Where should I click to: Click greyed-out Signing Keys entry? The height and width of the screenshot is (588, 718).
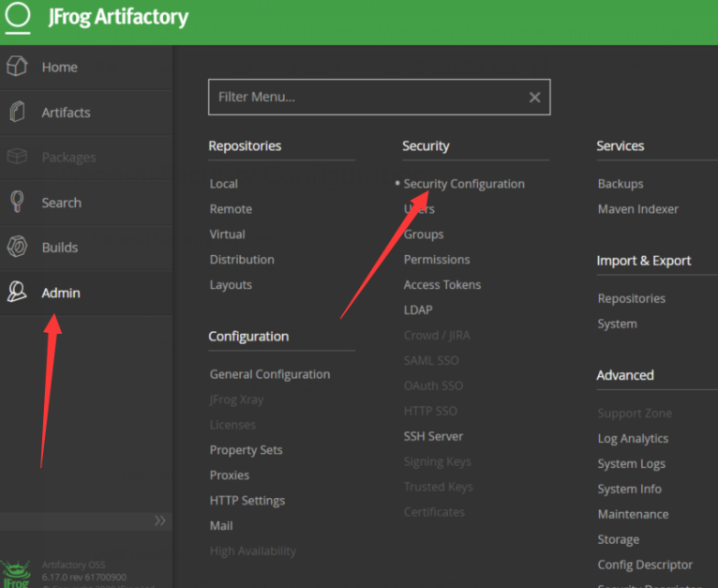tap(438, 462)
